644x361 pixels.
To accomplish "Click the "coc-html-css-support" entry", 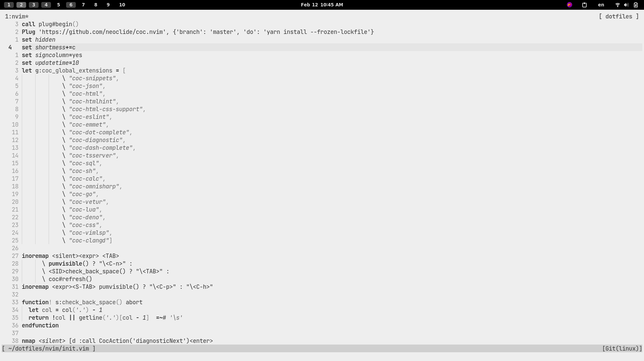I will pyautogui.click(x=106, y=109).
